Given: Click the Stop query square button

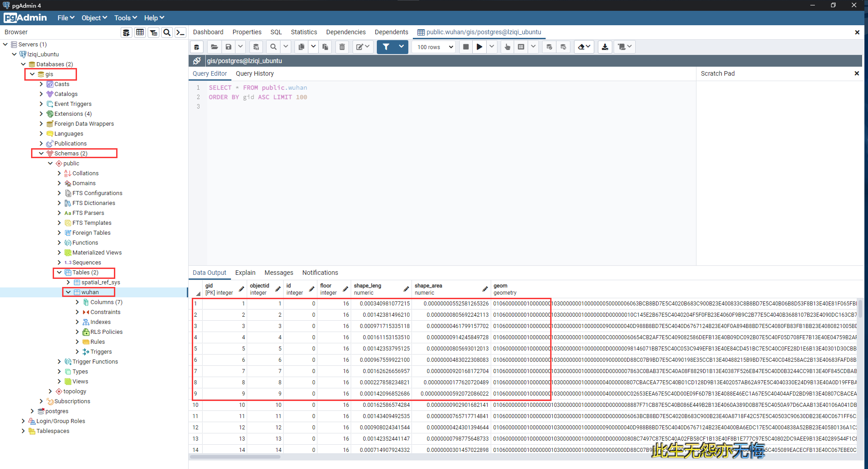Looking at the screenshot, I should click(x=466, y=47).
